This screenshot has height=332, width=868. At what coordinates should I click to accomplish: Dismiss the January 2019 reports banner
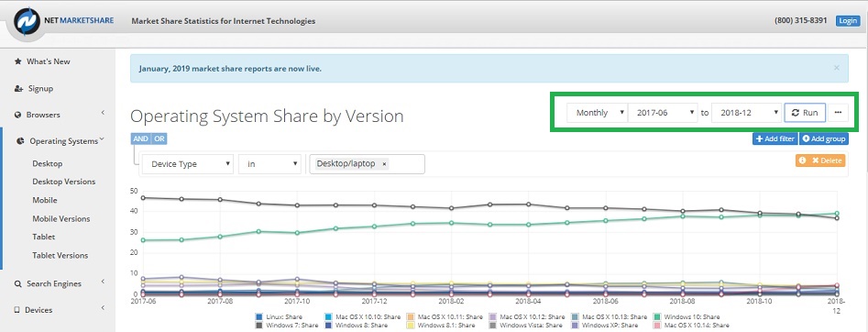pos(837,68)
